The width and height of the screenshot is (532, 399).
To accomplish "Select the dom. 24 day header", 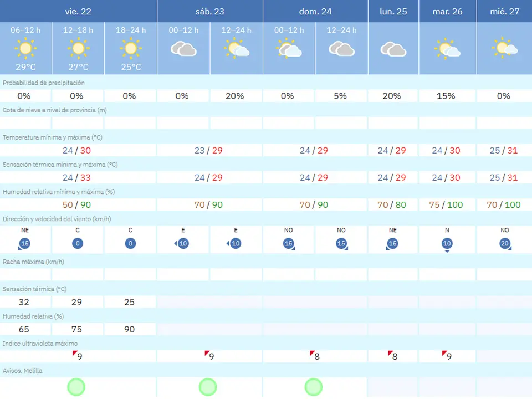I will [315, 11].
